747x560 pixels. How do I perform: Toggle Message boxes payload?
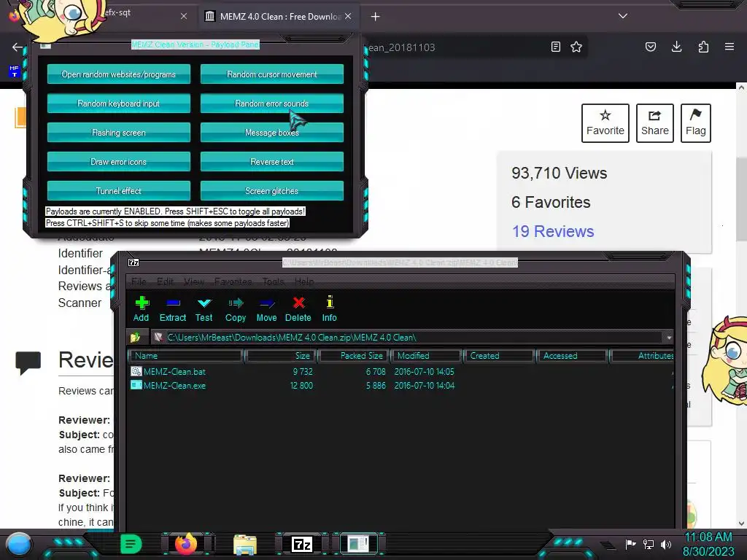(271, 133)
